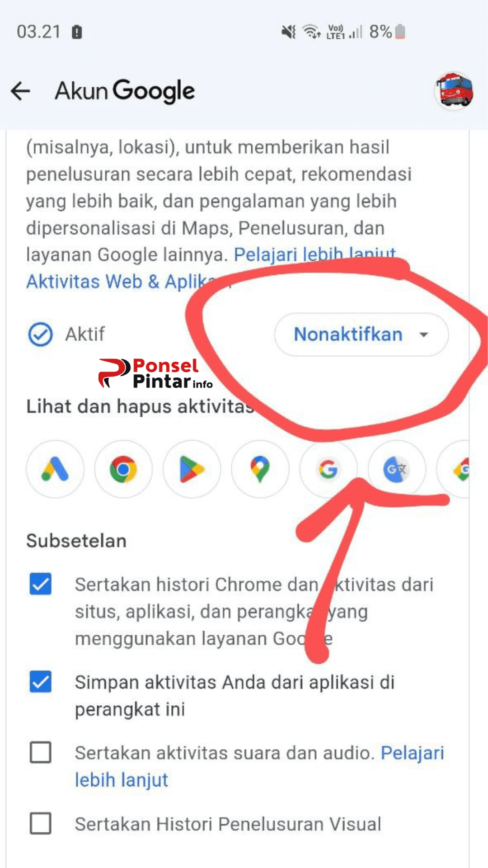Enable Sertakan aktivitas suara dan audio
Image resolution: width=488 pixels, height=868 pixels.
(x=41, y=752)
